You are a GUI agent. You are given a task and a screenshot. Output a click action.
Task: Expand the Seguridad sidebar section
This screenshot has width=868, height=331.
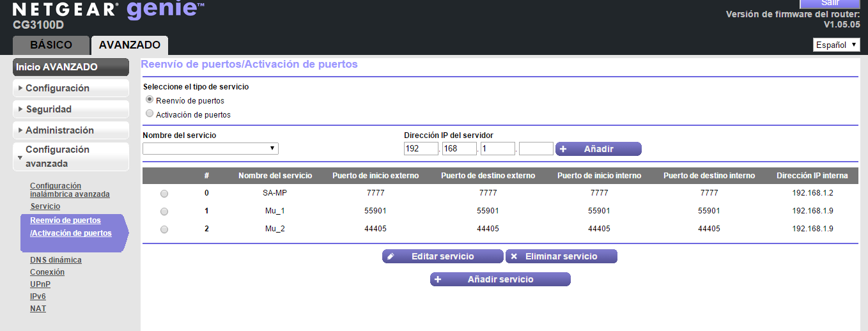(x=71, y=109)
